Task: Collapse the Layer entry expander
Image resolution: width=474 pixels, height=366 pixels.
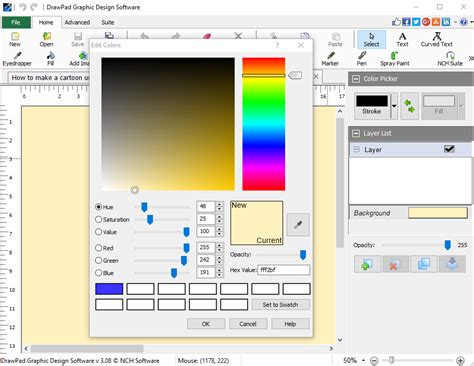Action: (357, 149)
